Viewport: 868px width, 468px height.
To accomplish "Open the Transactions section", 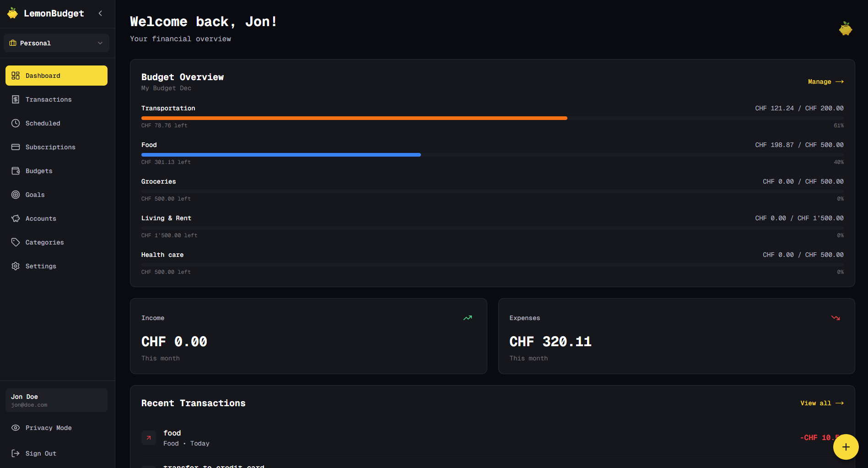I will point(48,99).
